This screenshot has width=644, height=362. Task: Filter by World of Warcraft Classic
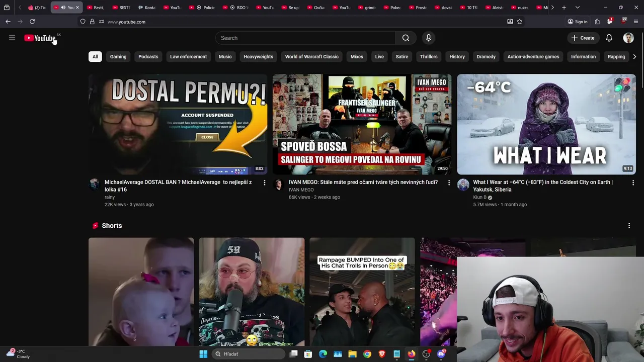(x=312, y=57)
